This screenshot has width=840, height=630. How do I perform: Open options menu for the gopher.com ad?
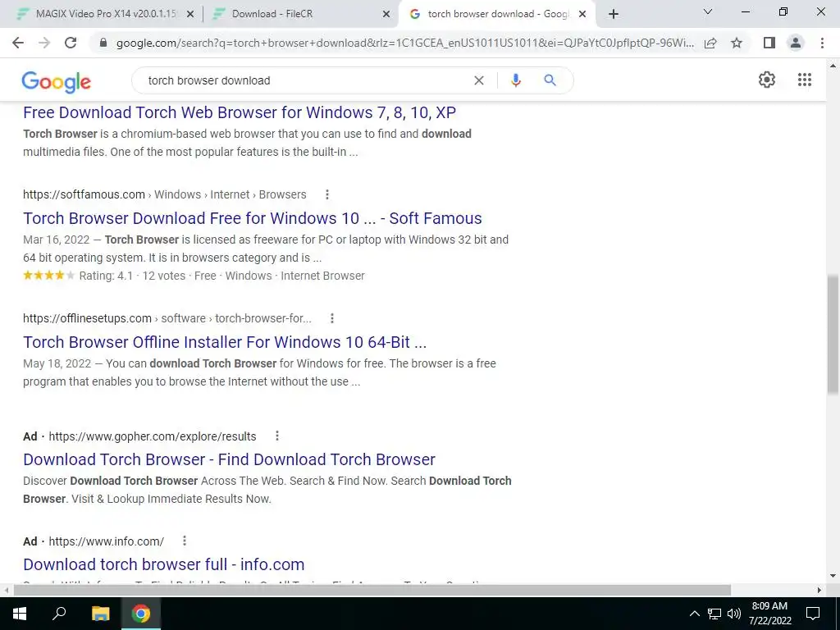pyautogui.click(x=277, y=436)
